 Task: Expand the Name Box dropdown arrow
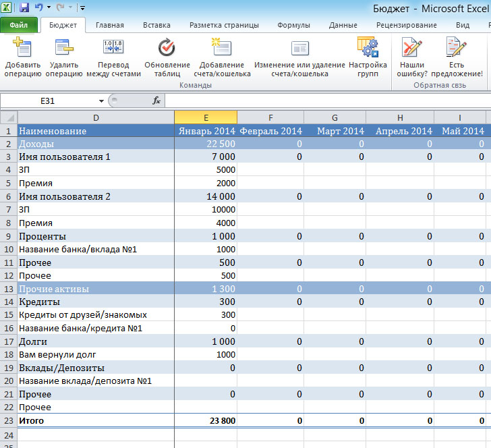click(x=101, y=101)
